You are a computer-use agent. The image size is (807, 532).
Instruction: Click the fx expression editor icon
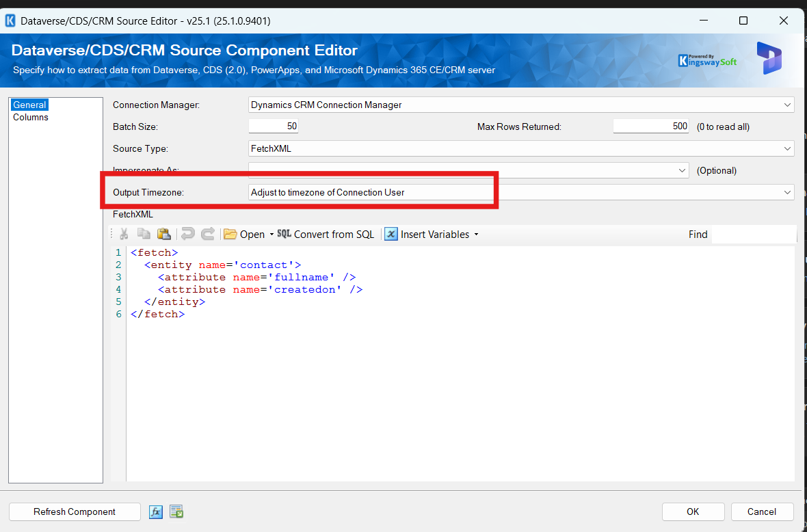[156, 512]
